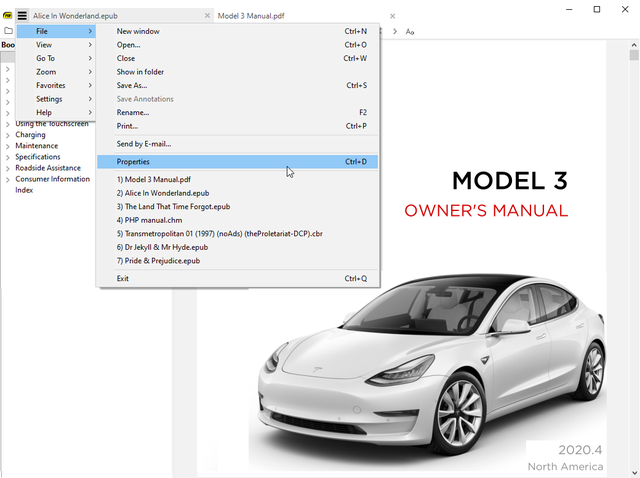The width and height of the screenshot is (640, 478).
Task: Open recent file Dr Jekyll & Mr Hyde.epub
Action: click(238, 247)
